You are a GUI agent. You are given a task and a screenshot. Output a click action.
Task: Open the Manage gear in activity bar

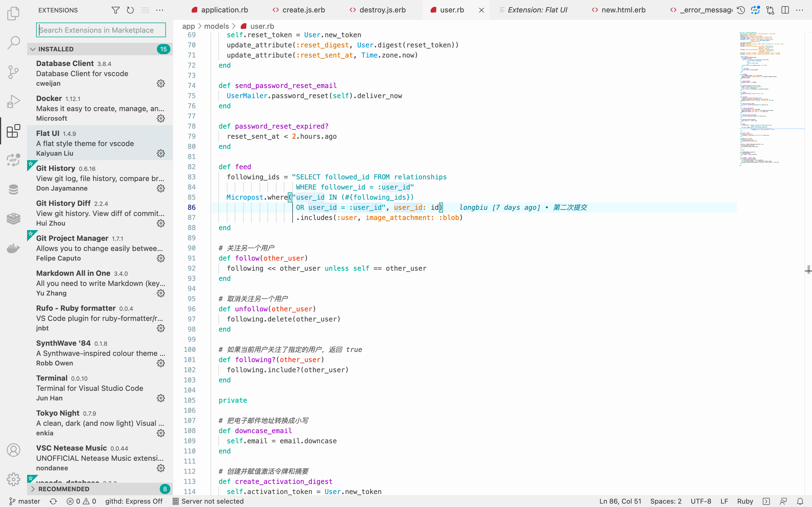(x=14, y=479)
